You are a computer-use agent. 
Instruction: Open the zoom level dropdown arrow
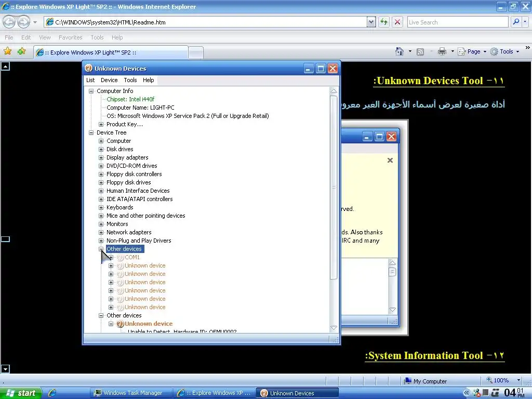click(518, 380)
